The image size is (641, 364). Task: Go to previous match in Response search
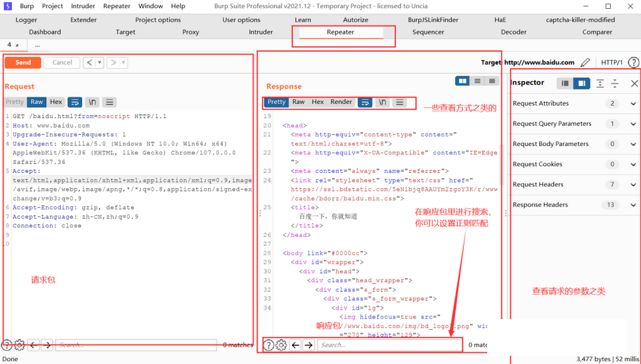[296, 345]
